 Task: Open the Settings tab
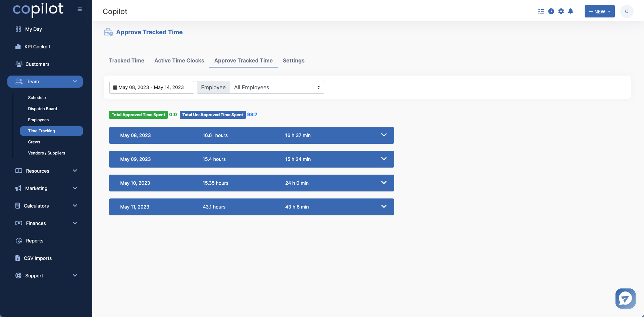point(293,60)
